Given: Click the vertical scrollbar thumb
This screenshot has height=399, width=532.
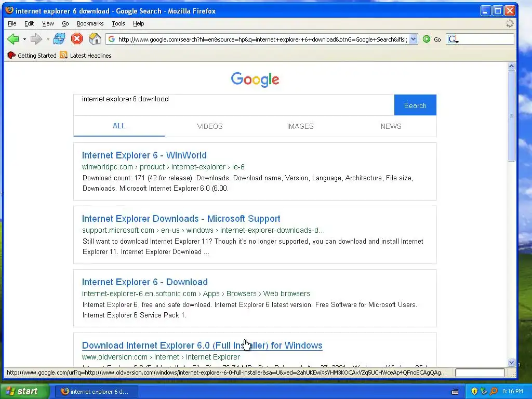Looking at the screenshot, I should [512, 116].
